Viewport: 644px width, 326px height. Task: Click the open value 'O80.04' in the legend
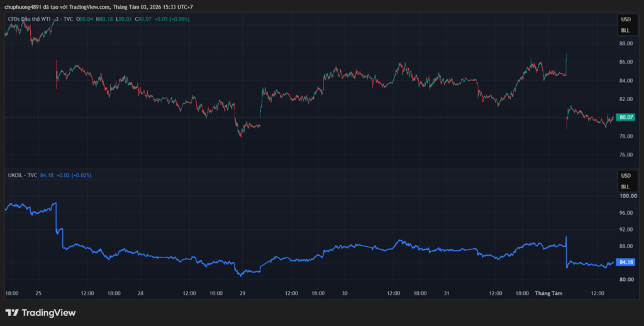tap(85, 19)
